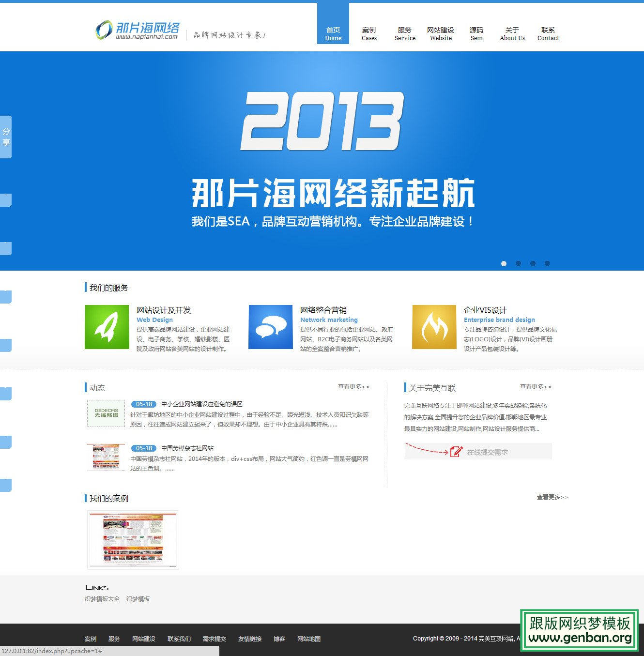This screenshot has width=644, height=656.
Task: Select the first carousel indicator dot
Action: point(504,263)
